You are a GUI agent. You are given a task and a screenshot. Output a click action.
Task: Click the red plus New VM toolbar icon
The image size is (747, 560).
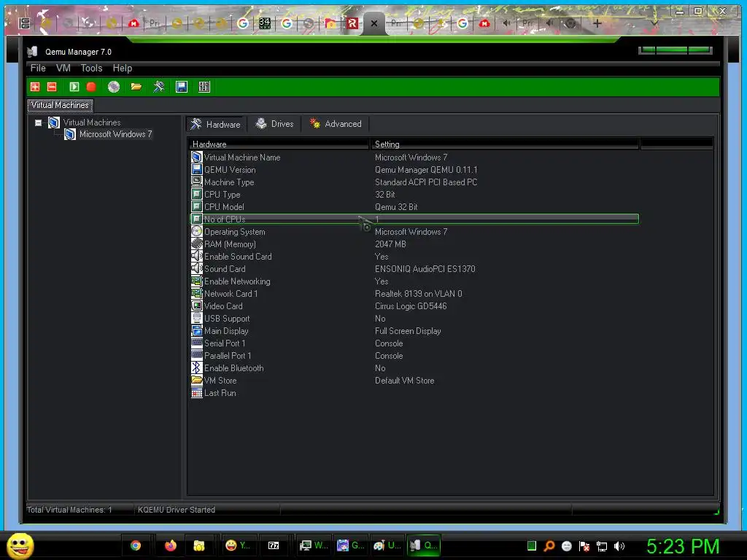coord(35,87)
